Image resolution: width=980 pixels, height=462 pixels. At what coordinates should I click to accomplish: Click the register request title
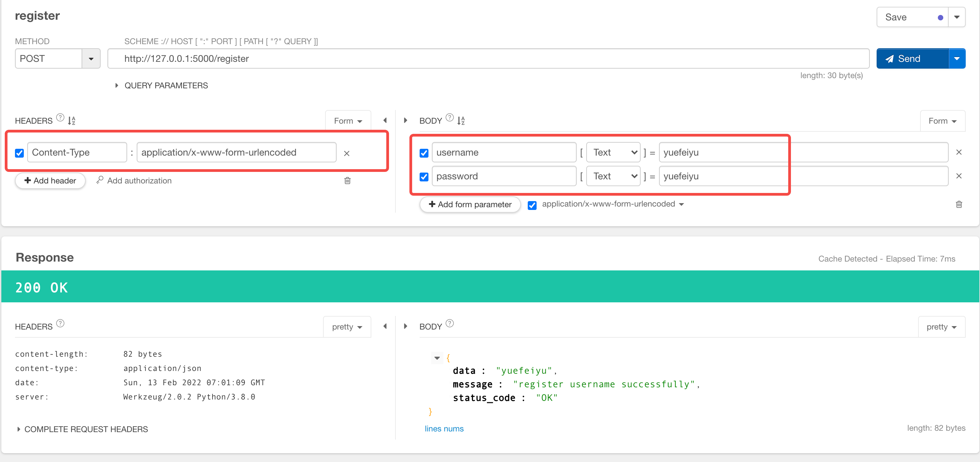(37, 16)
